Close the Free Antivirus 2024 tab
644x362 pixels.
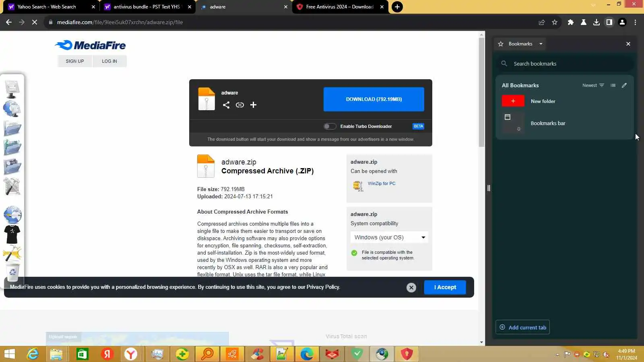[382, 7]
